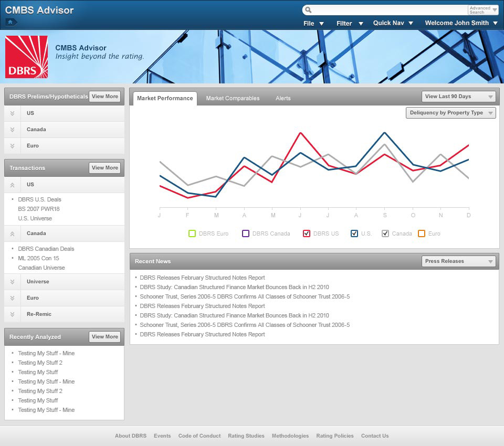504x446 pixels.
Task: Open the Rating Studies footer link
Action: 246,436
